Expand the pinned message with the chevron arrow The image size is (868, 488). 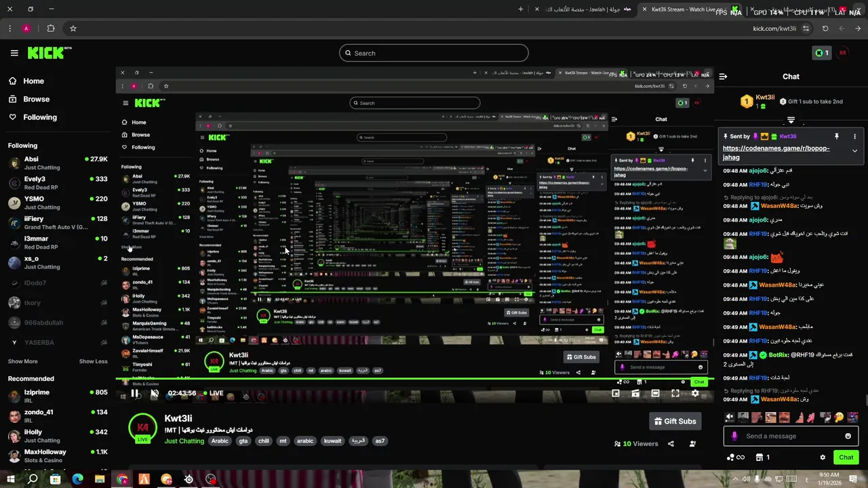coord(854,150)
